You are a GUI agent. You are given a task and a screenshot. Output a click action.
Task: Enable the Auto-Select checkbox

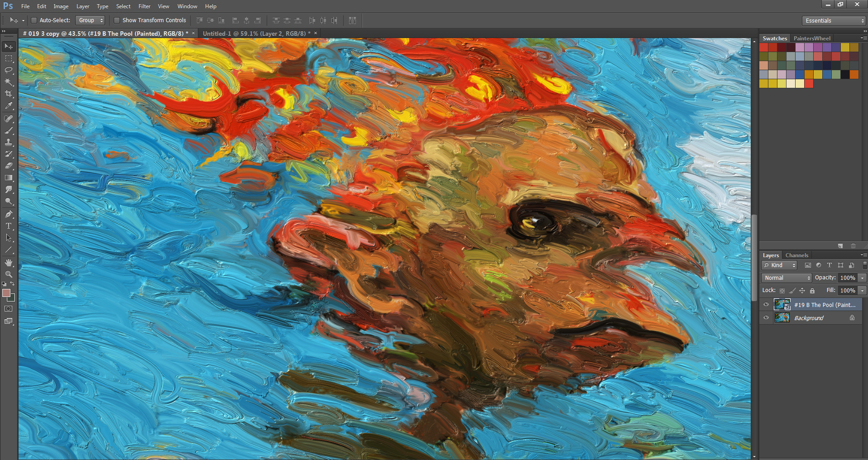(x=34, y=20)
